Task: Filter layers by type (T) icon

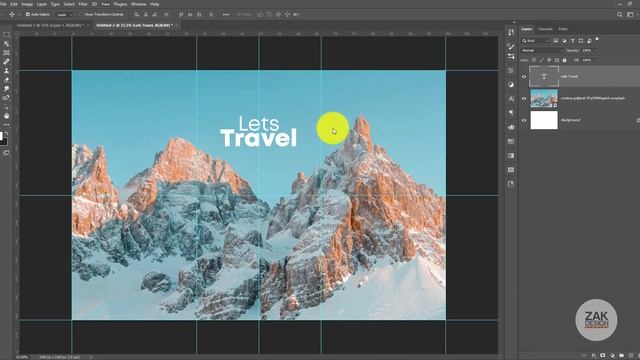Action: (x=572, y=41)
